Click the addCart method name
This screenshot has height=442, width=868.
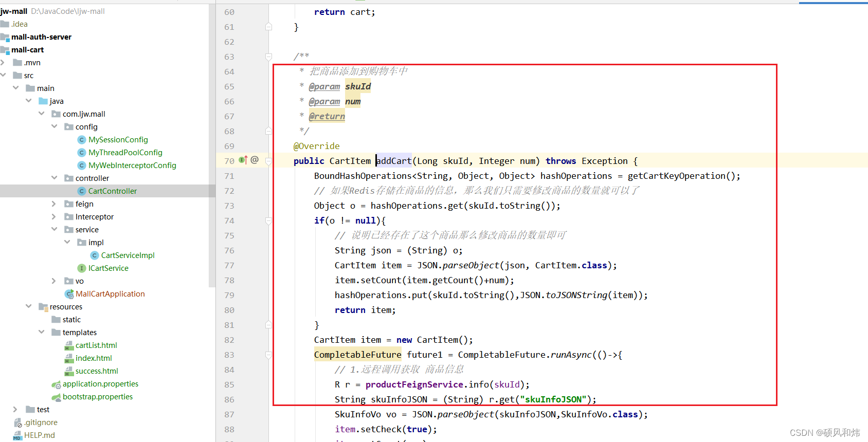click(394, 161)
